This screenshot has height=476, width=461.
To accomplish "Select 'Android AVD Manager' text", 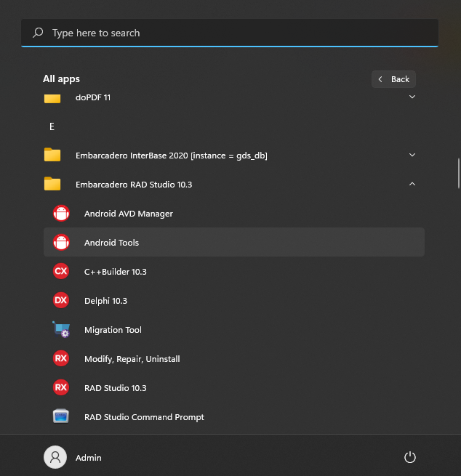I will point(129,214).
